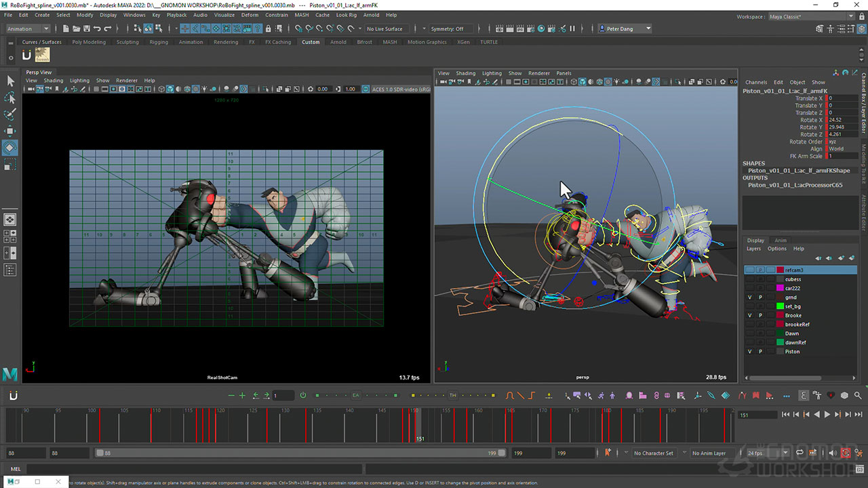
Task: Click the Save Scene icon
Action: coord(86,28)
